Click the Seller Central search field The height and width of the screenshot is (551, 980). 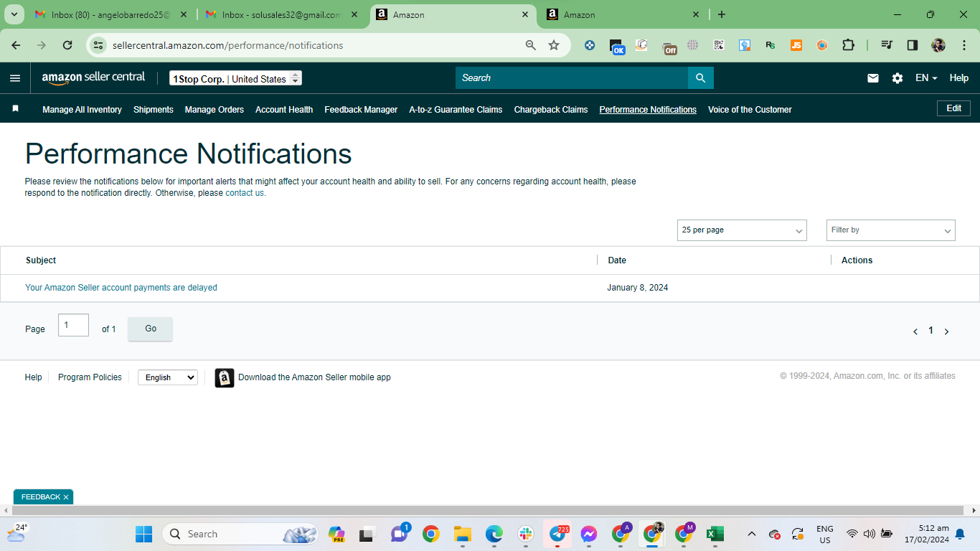[572, 78]
